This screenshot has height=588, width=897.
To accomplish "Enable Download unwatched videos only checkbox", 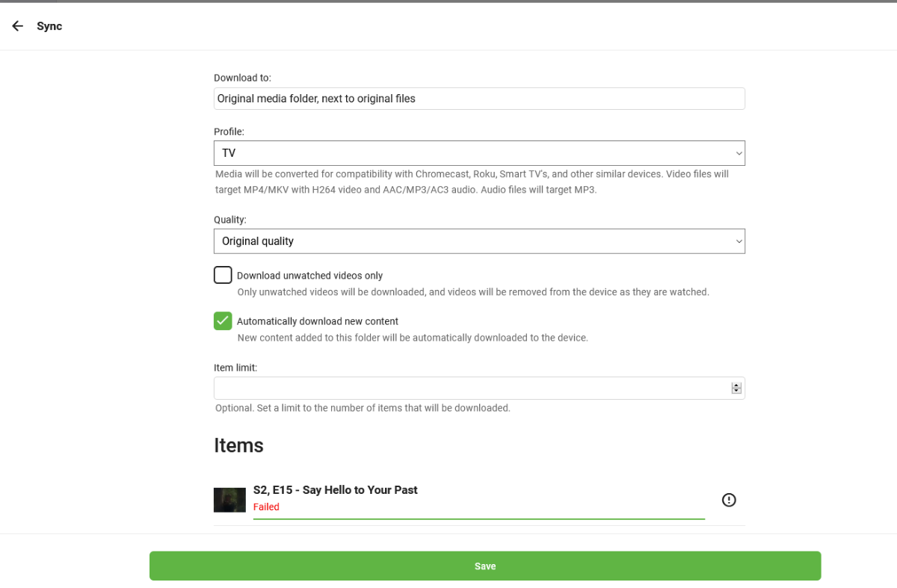I will click(x=223, y=275).
